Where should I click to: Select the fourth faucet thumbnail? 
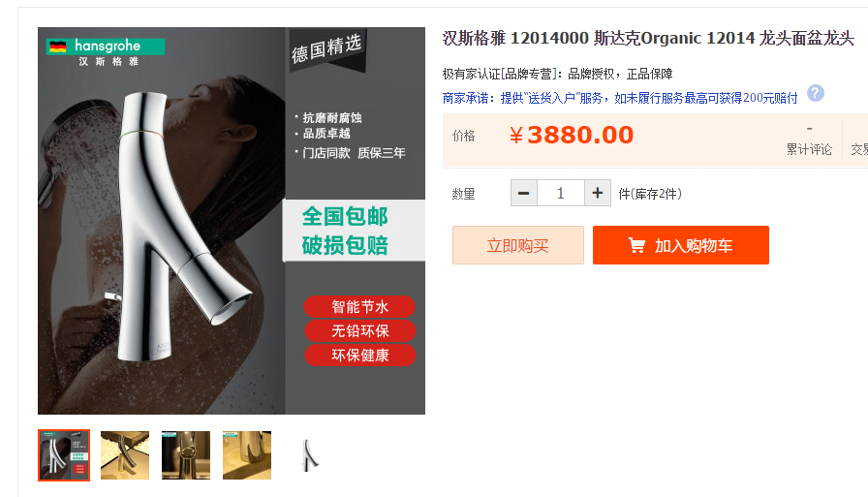tap(247, 455)
